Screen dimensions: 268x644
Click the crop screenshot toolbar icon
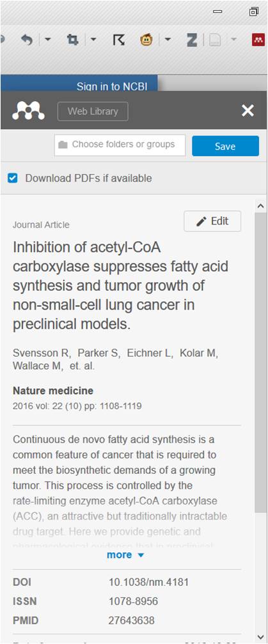pos(73,40)
